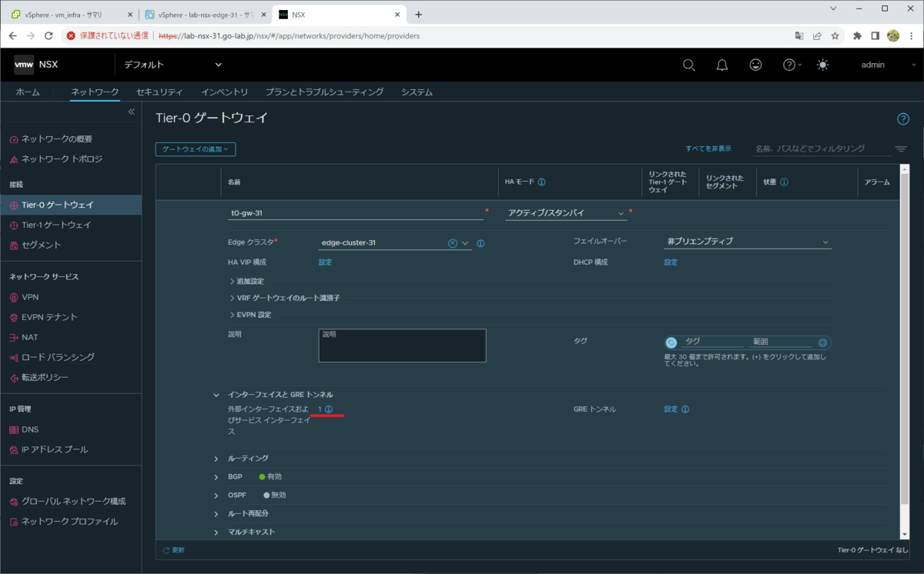
Task: Show info for GRE トンネル setting
Action: click(685, 409)
